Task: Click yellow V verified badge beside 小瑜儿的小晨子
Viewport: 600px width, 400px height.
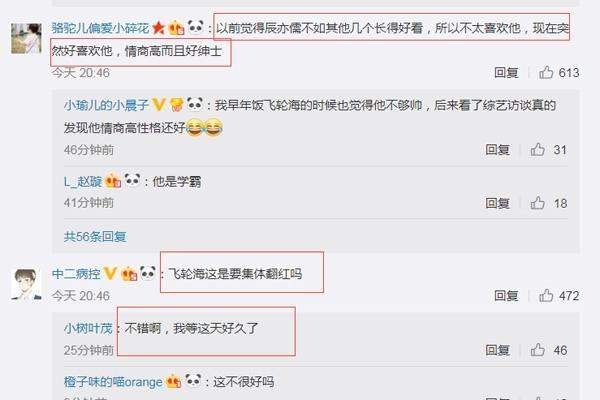Action: [x=159, y=104]
